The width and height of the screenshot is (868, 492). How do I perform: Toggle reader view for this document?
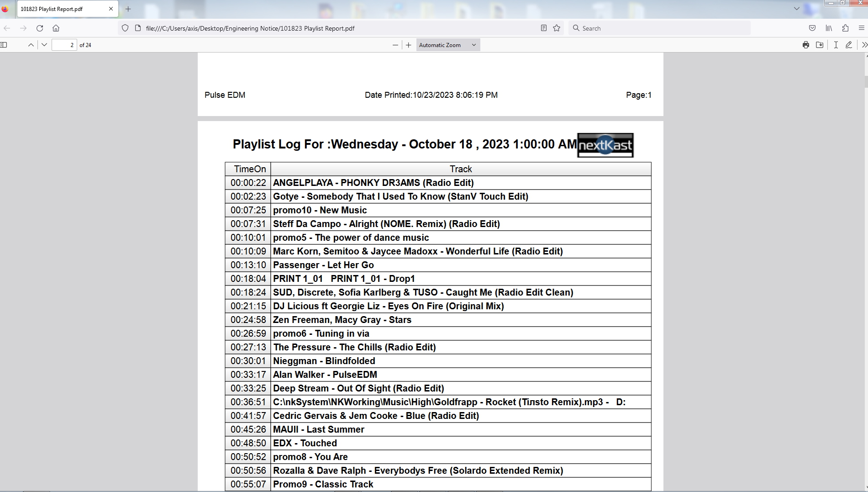[x=543, y=28]
